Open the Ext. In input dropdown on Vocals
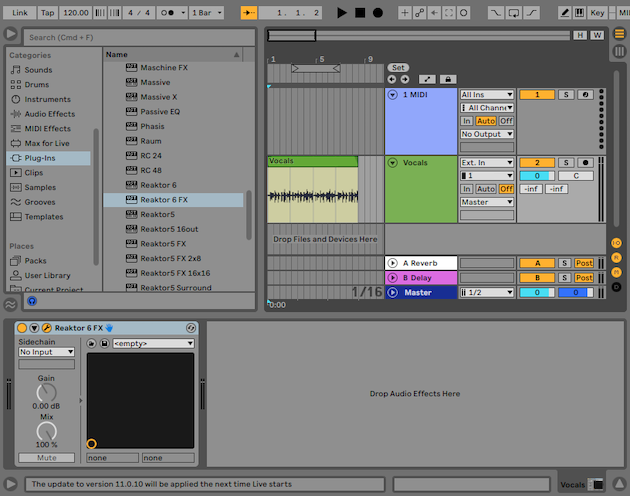The width and height of the screenshot is (630, 496). (487, 163)
